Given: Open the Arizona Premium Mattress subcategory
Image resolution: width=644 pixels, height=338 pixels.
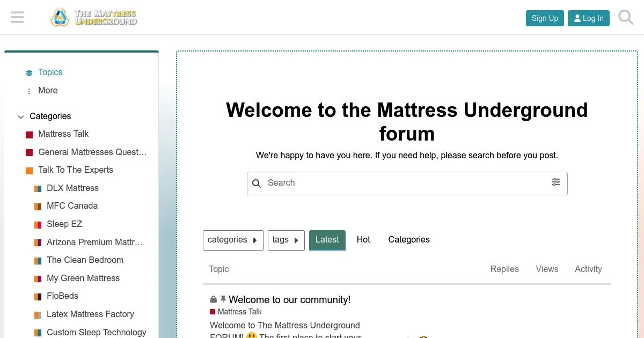Looking at the screenshot, I should click(95, 243).
